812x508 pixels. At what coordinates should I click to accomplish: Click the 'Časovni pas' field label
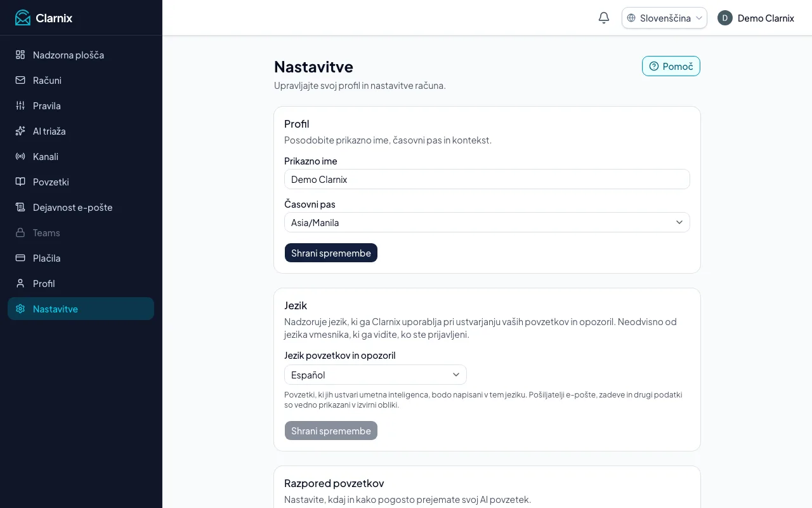310,204
